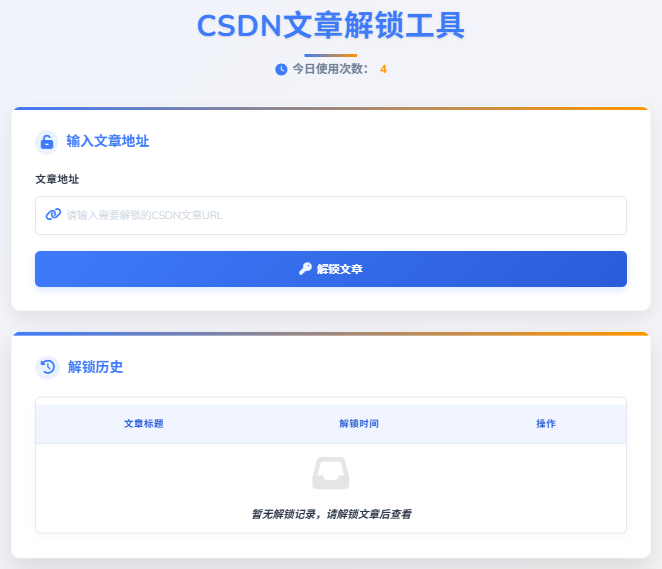Click the 今日使用次数 label
Screen dimensions: 662x569
point(330,69)
